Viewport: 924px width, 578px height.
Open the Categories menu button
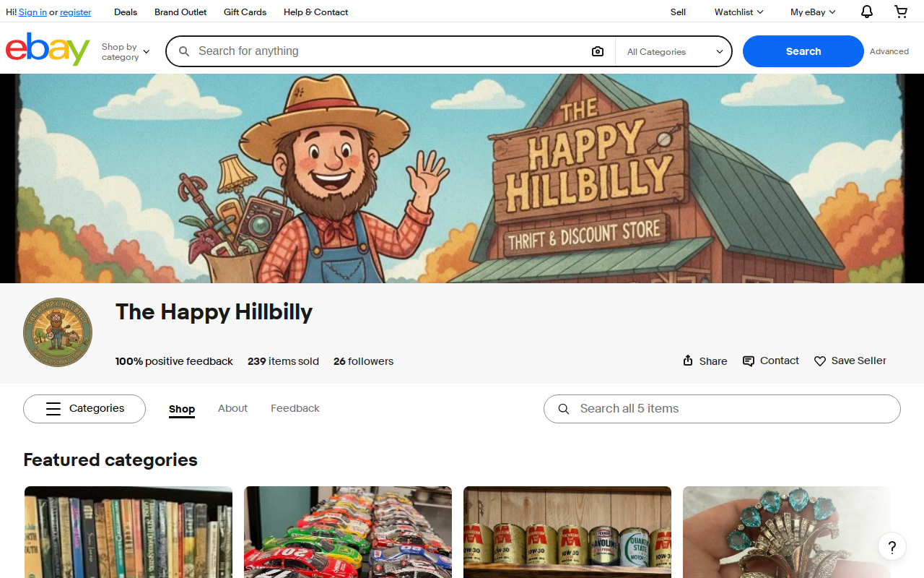84,409
